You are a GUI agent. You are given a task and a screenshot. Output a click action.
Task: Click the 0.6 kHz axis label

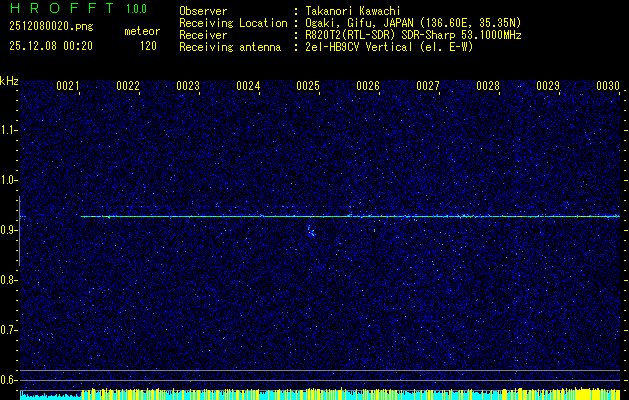(7, 380)
